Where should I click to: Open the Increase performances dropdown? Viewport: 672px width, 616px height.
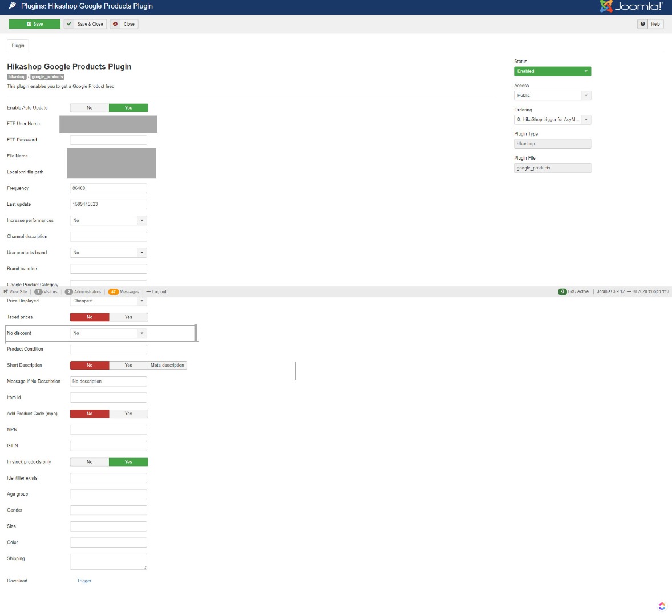pos(108,220)
